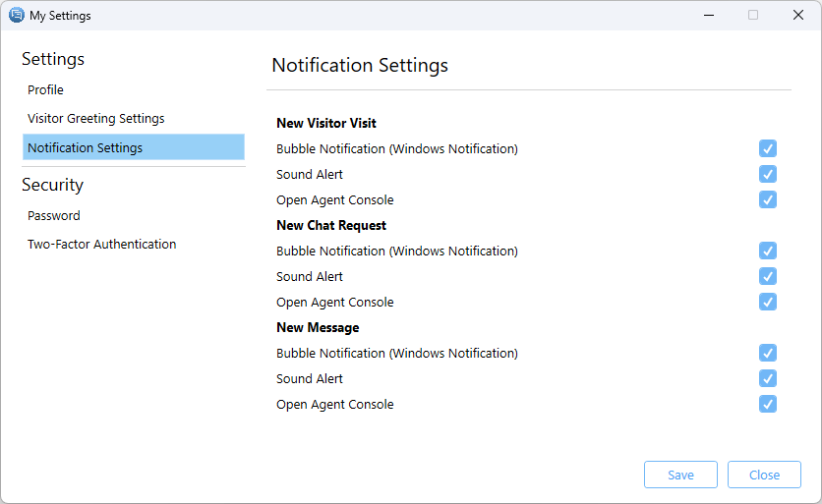Select Notification Settings in sidebar

pos(85,148)
